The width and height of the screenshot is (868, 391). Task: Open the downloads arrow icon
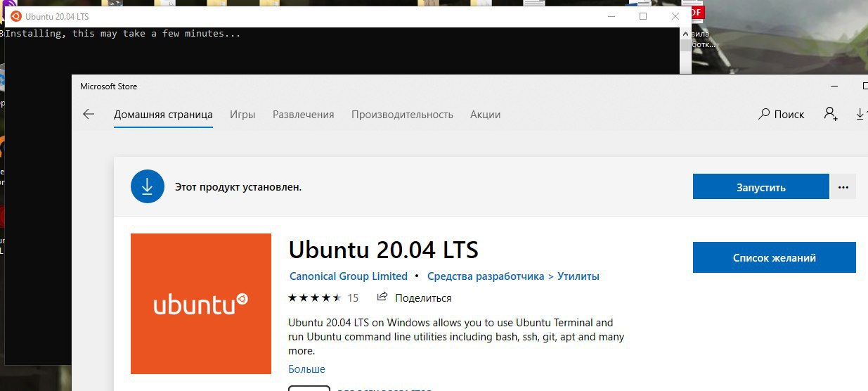tap(860, 114)
